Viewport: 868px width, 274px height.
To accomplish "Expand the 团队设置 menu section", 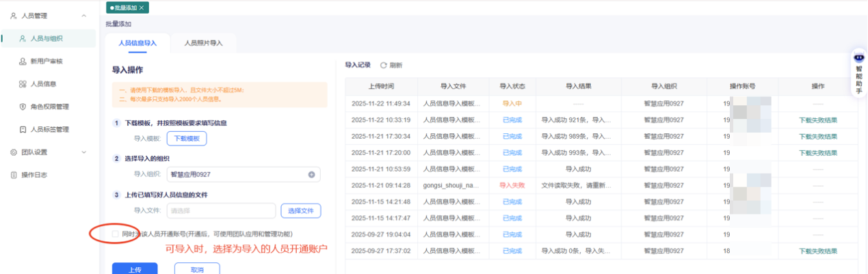I will [83, 152].
